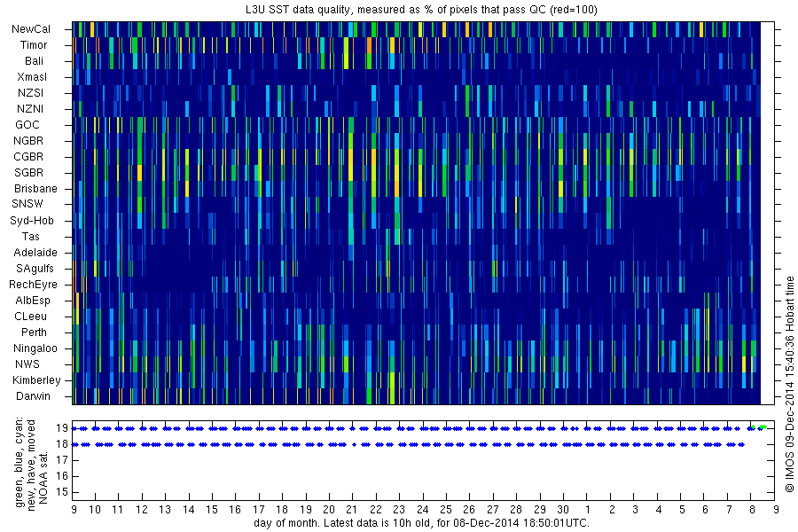
Task: Click day 17 on the x-axis
Action: [x=259, y=510]
